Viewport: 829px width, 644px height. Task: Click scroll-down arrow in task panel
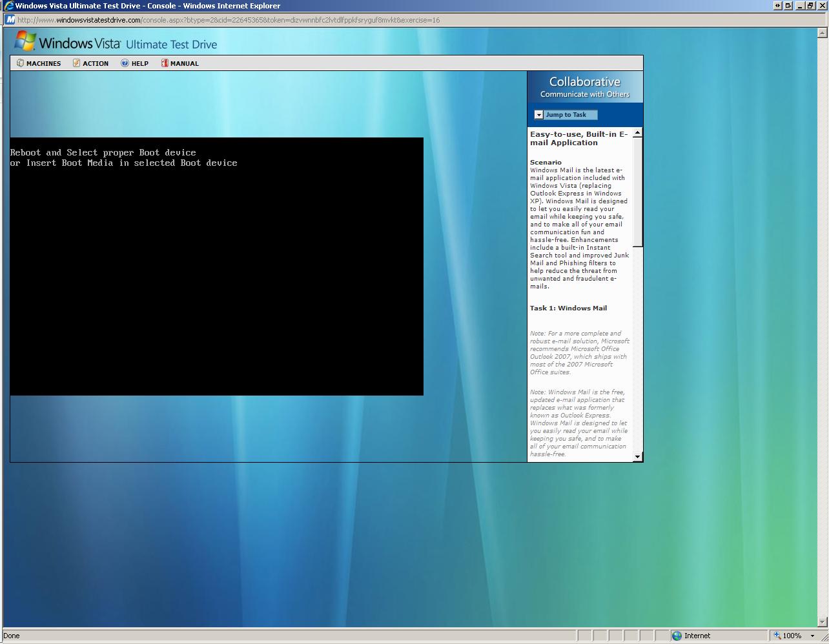point(638,457)
